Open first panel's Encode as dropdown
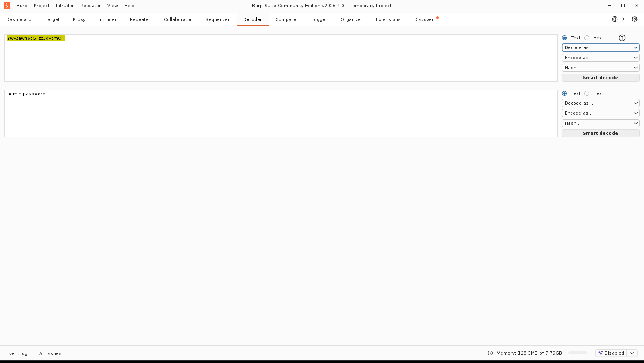The height and width of the screenshot is (363, 644). coord(601,58)
